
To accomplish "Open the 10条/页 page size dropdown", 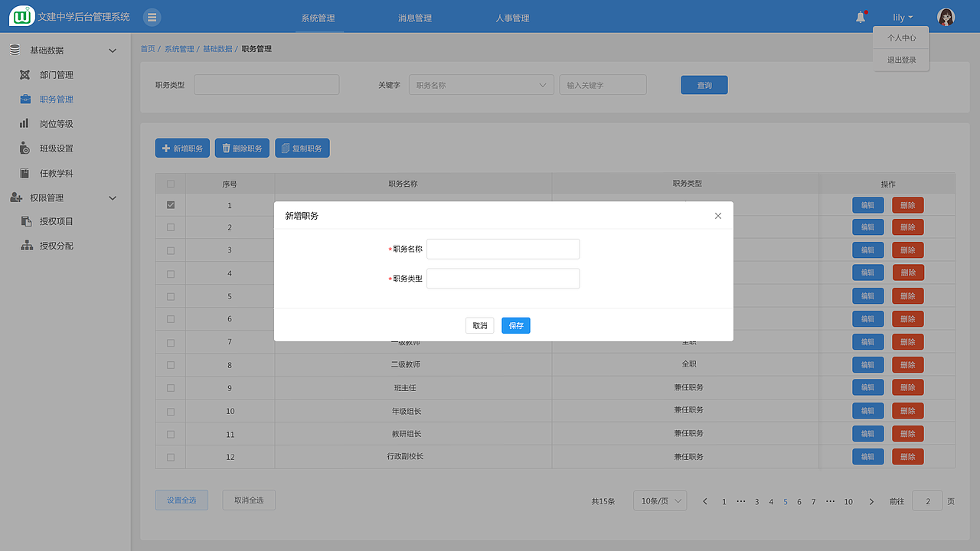I will pos(659,500).
